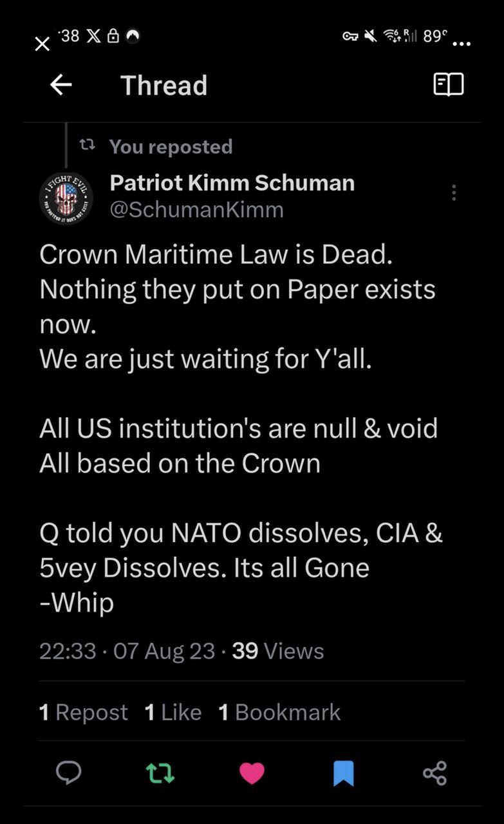Screen dimensions: 504x824
Task: Tap the 39 Views count
Action: click(x=278, y=651)
